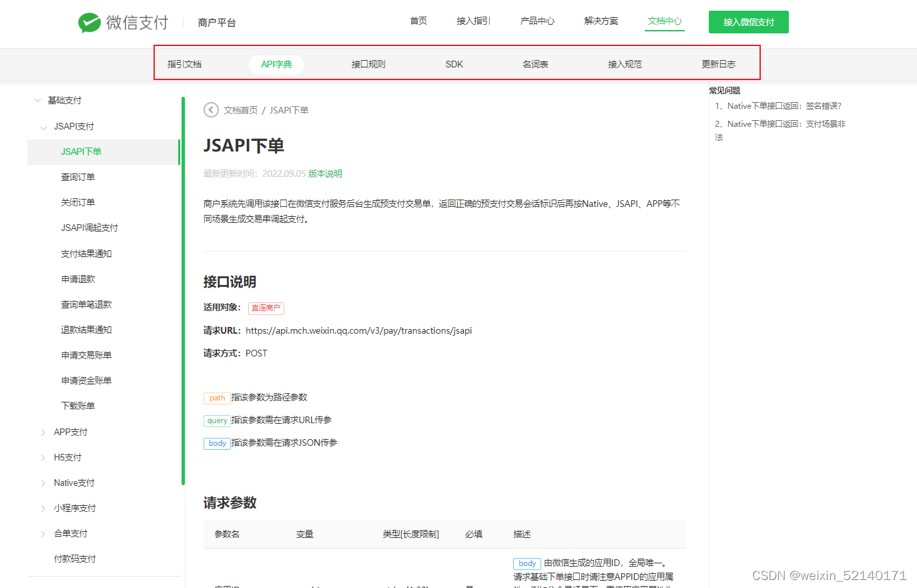This screenshot has width=917, height=588.
Task: Open 下载账单 sidebar item
Action: point(78,406)
